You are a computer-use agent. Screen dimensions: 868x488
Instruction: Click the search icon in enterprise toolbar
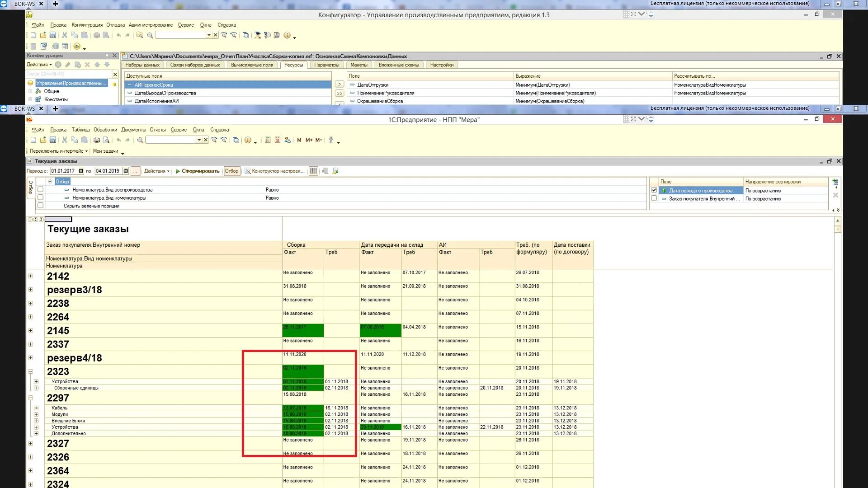tap(140, 140)
